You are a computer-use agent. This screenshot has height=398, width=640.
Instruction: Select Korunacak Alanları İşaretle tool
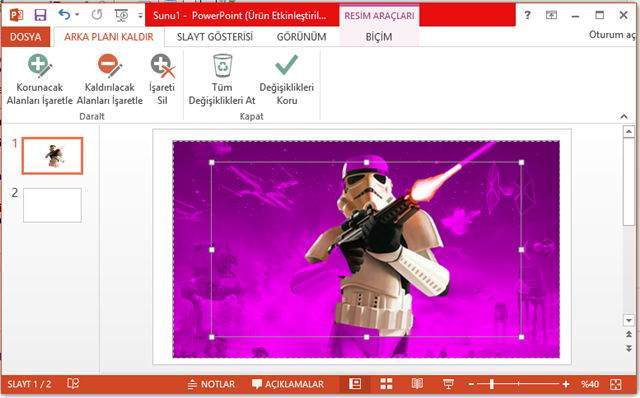tap(40, 80)
